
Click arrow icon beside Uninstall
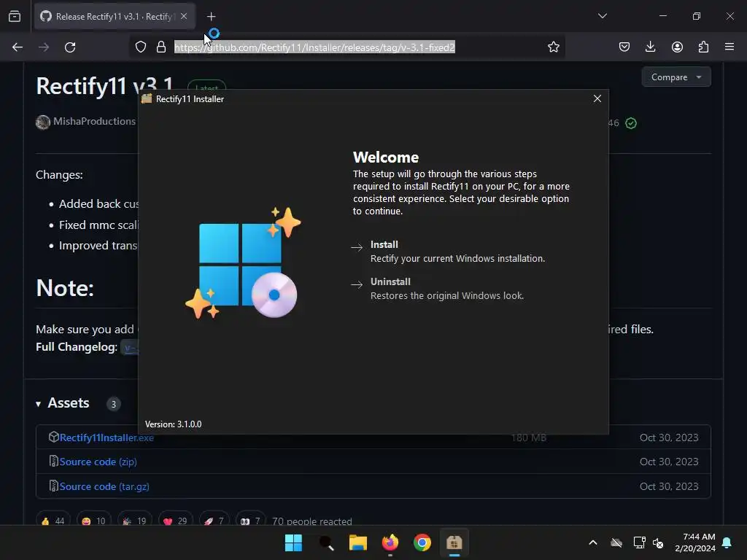(357, 285)
